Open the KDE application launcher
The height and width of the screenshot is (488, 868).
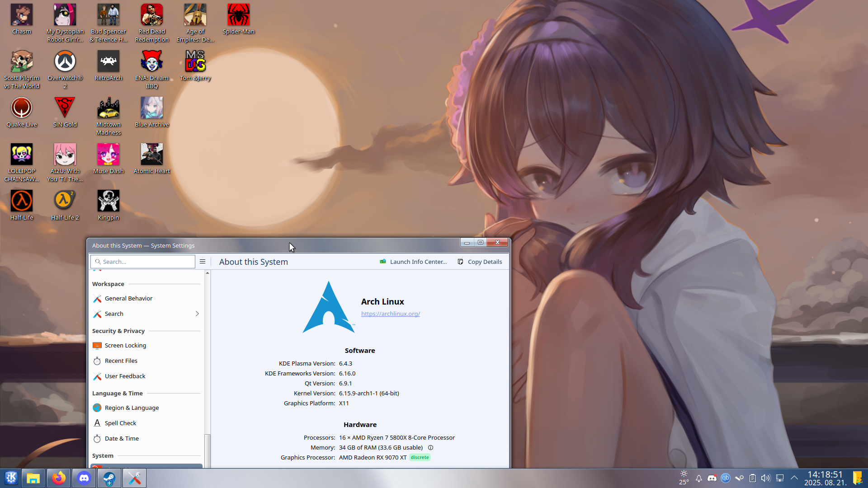tap(11, 478)
